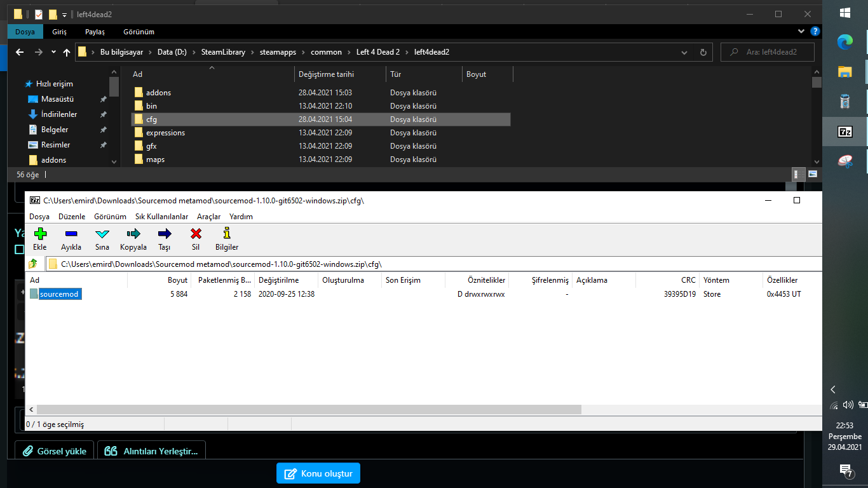Show hidden system tray icons
Viewport: 868px width, 488px height.
pos(833,390)
